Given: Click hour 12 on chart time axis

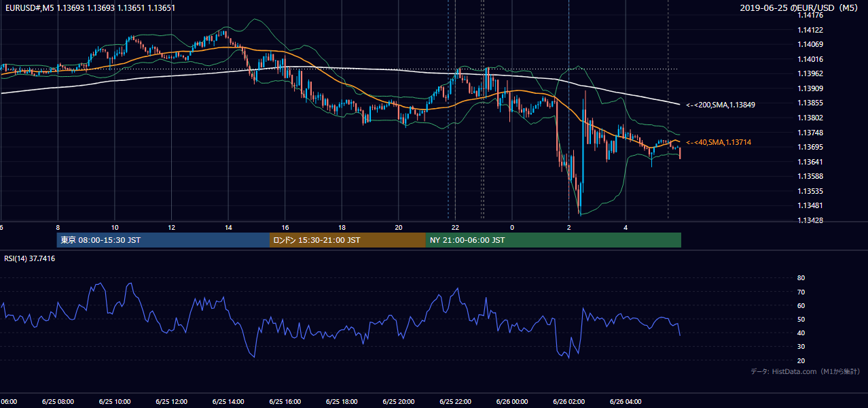Looking at the screenshot, I should click(x=171, y=227).
